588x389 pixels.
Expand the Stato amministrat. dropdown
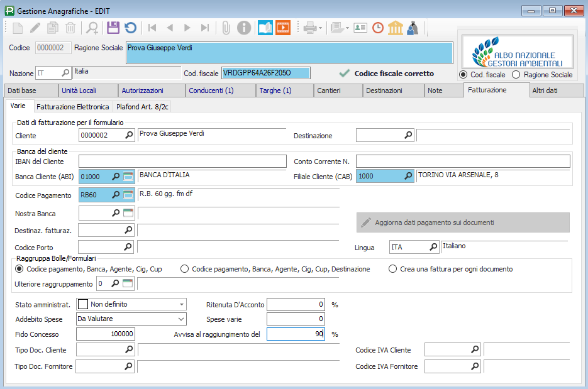(x=182, y=305)
